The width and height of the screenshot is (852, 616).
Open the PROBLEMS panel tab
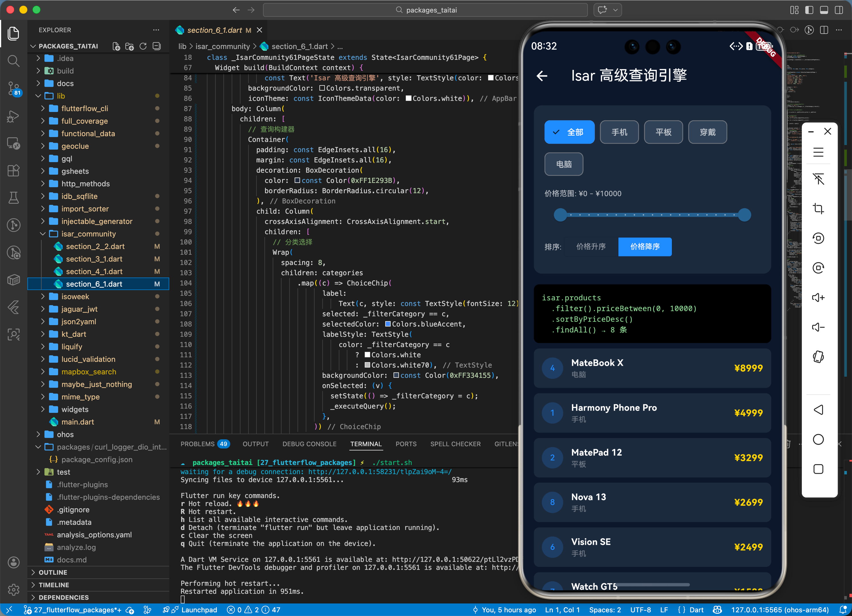[197, 444]
